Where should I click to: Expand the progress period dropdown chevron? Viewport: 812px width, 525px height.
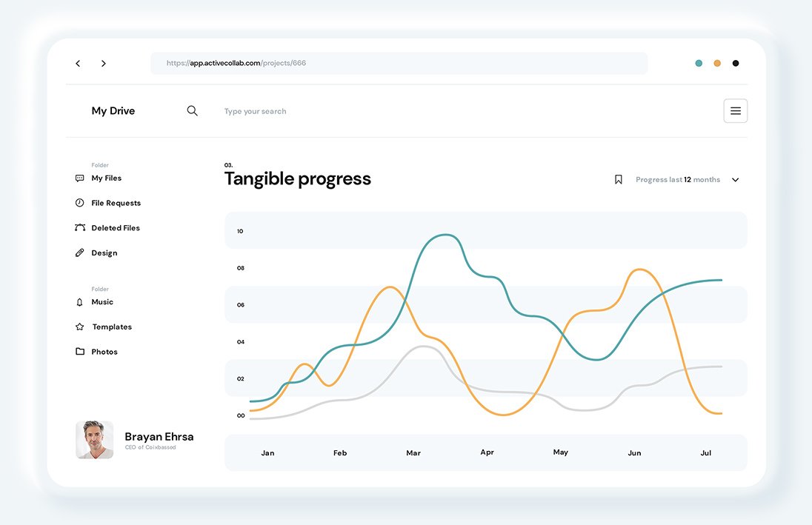[x=735, y=180]
